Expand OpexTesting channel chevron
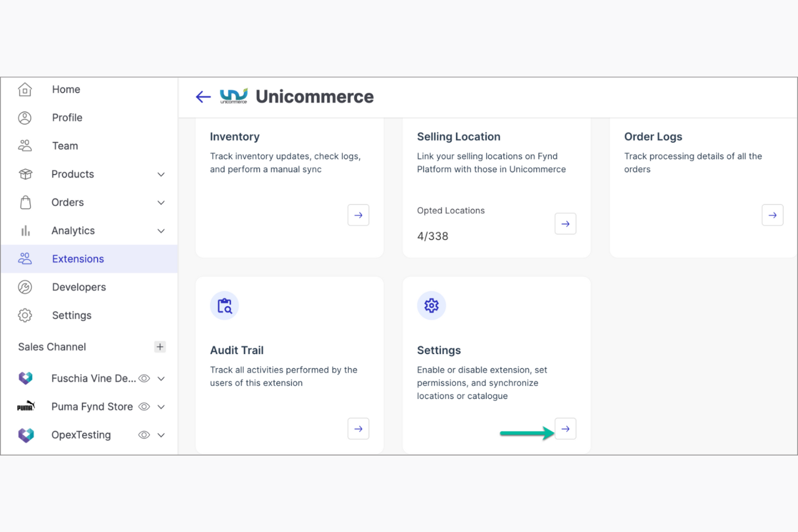The image size is (798, 532). [x=161, y=435]
